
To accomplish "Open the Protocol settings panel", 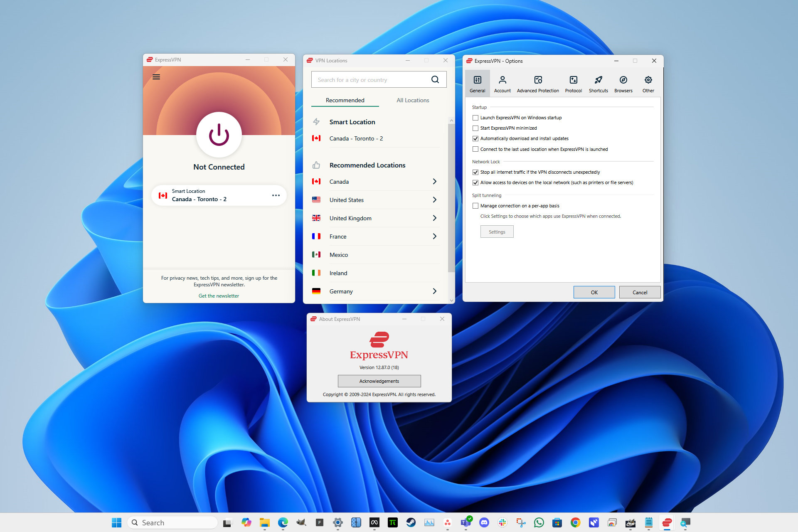I will pos(573,83).
